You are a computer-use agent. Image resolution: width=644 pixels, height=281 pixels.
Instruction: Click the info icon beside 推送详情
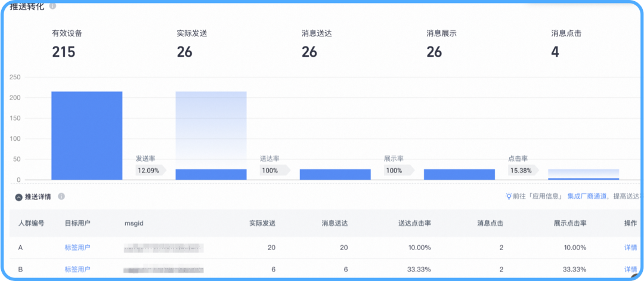[61, 197]
